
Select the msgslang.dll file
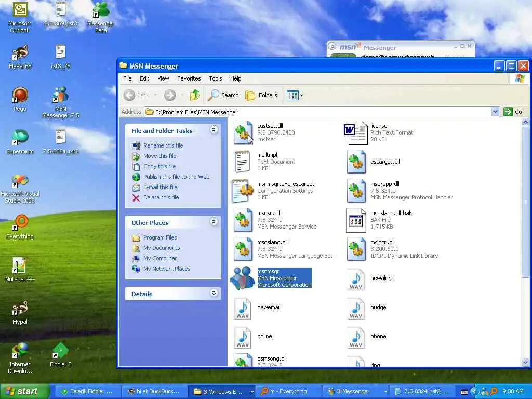coord(285,249)
